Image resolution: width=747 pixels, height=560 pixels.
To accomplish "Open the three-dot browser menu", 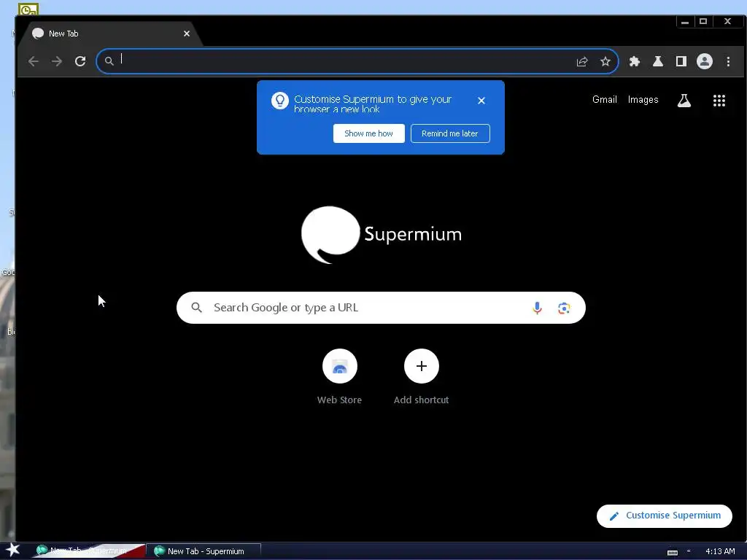I will [x=728, y=61].
